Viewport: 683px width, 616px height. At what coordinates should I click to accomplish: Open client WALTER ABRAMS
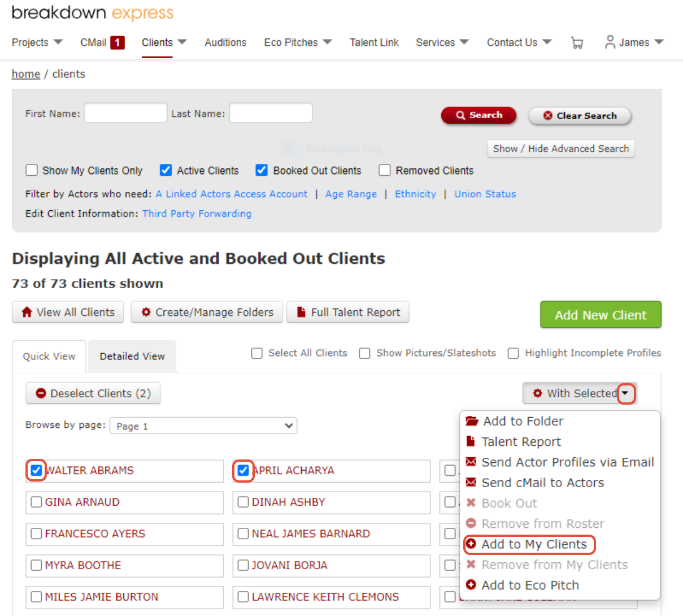pos(89,470)
